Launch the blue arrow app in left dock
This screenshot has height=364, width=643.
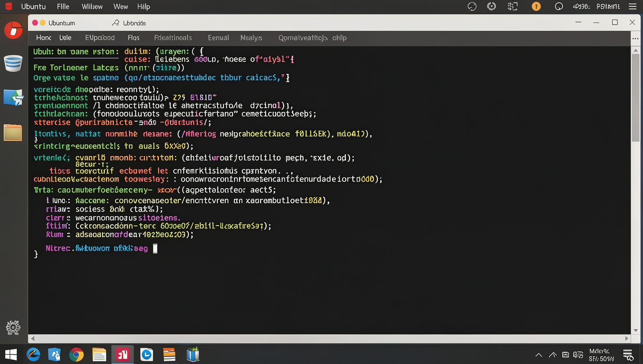tap(13, 98)
